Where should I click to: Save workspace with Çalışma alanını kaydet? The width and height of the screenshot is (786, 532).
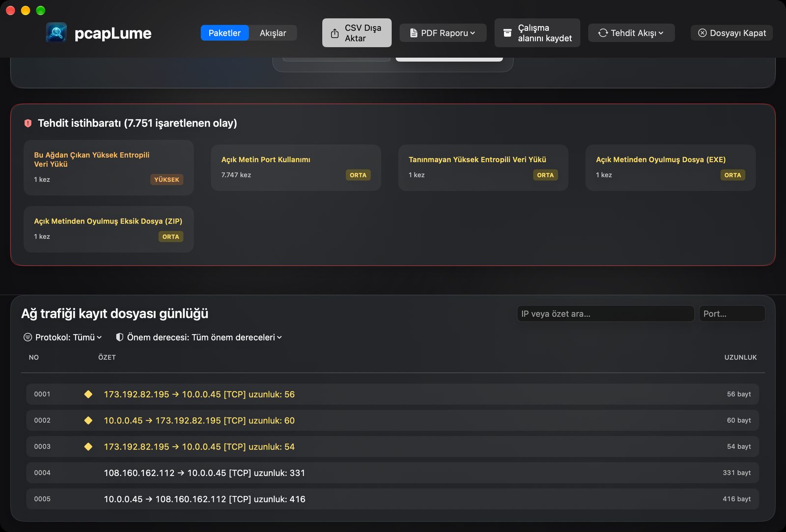coord(537,33)
